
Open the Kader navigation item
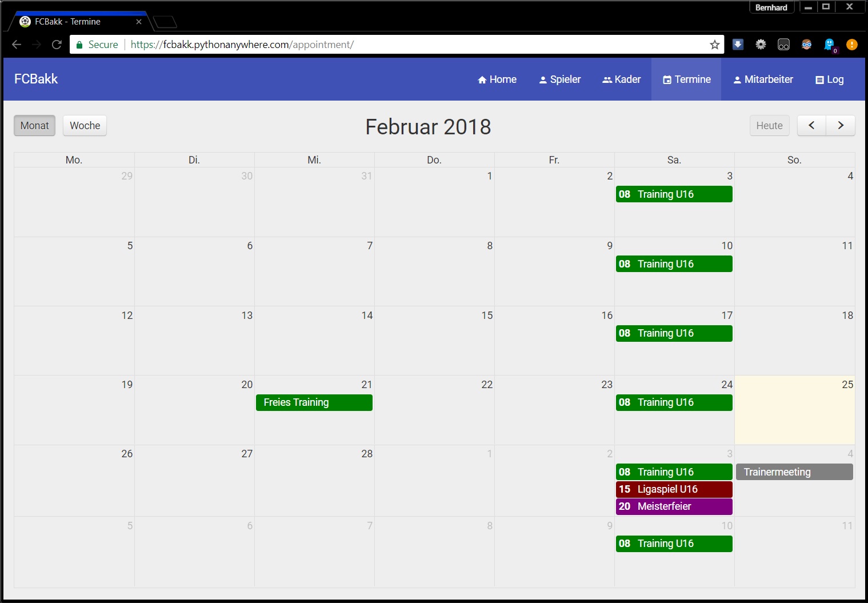pyautogui.click(x=621, y=79)
